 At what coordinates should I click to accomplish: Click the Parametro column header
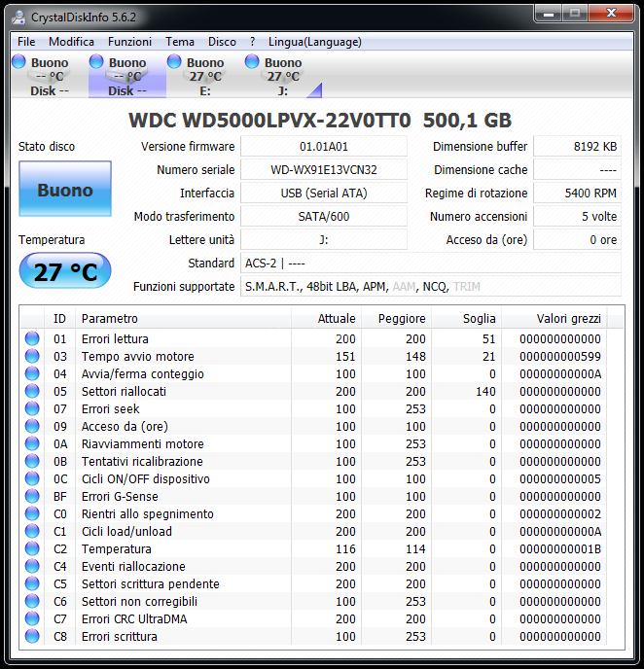pos(183,319)
